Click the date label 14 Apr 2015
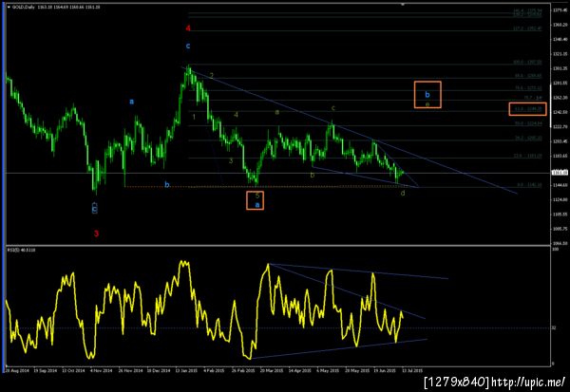 click(300, 370)
